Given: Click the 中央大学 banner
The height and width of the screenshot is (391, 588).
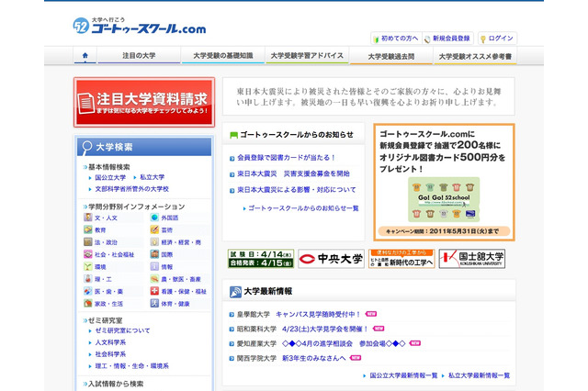Looking at the screenshot, I should click(x=331, y=259).
